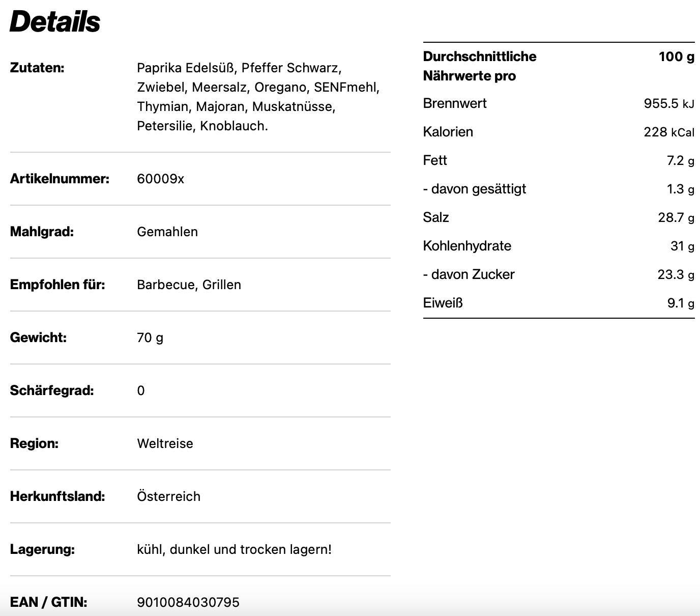
Task: Click the Region value Weltreise
Action: 165,443
